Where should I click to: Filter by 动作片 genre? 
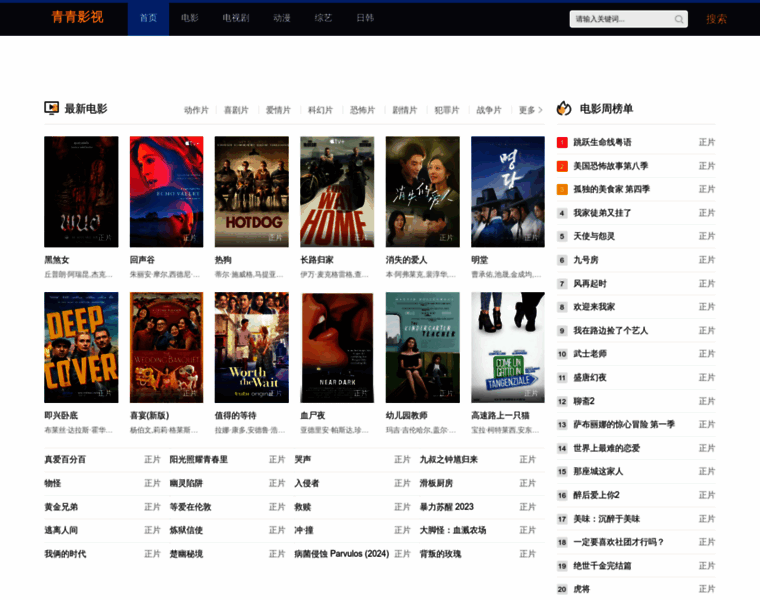(x=196, y=110)
